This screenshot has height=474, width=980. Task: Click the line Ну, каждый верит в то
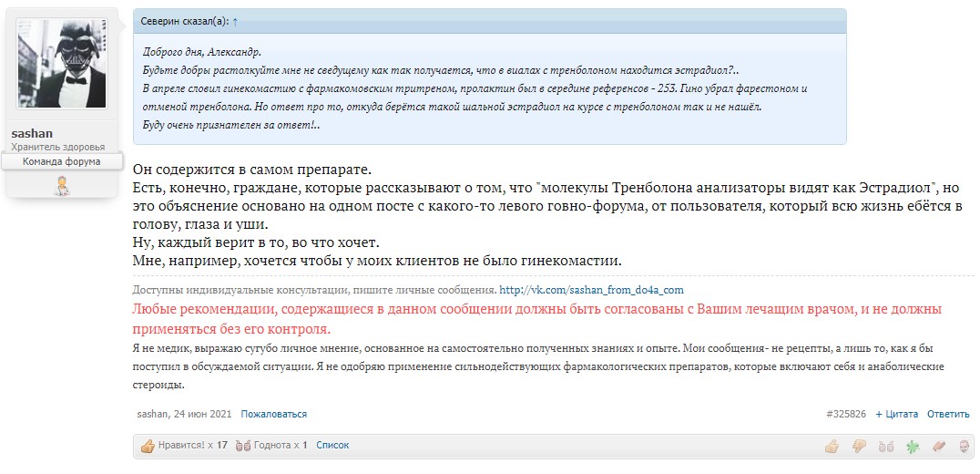[x=256, y=242]
